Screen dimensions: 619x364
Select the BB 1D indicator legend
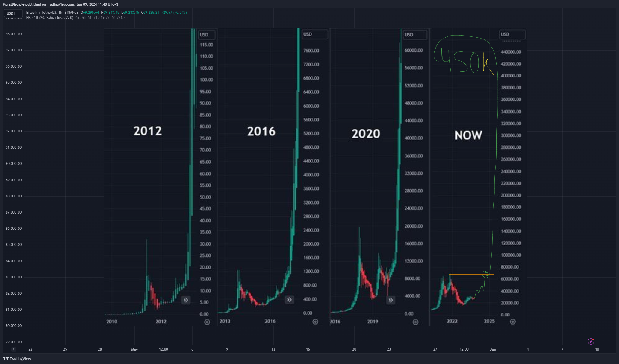pos(50,18)
